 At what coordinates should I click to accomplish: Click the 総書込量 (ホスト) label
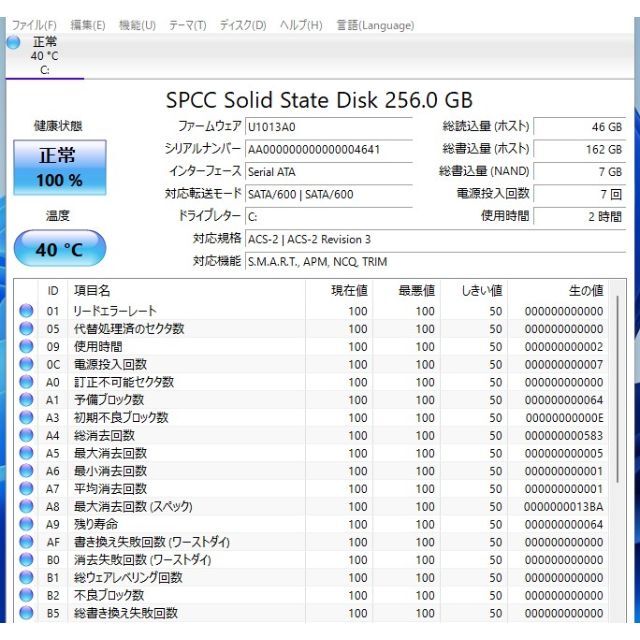[x=486, y=149]
